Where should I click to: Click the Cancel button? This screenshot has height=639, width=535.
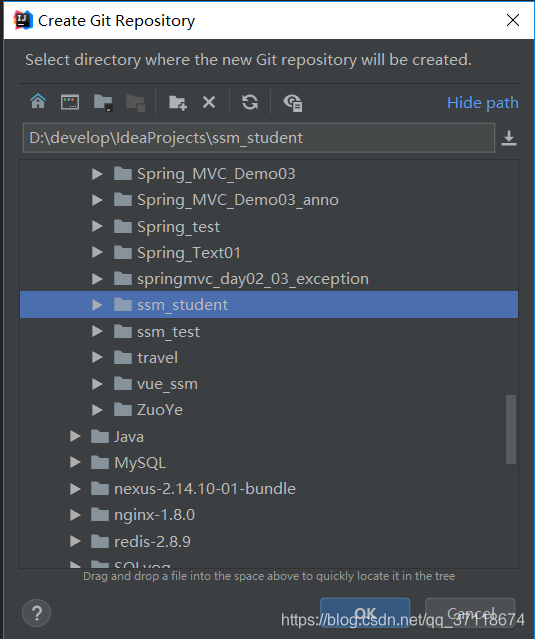[470, 613]
